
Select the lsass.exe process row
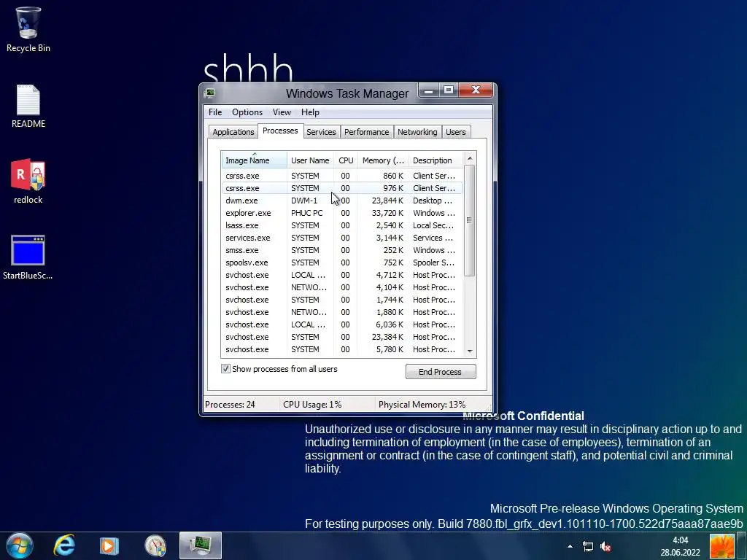point(342,225)
